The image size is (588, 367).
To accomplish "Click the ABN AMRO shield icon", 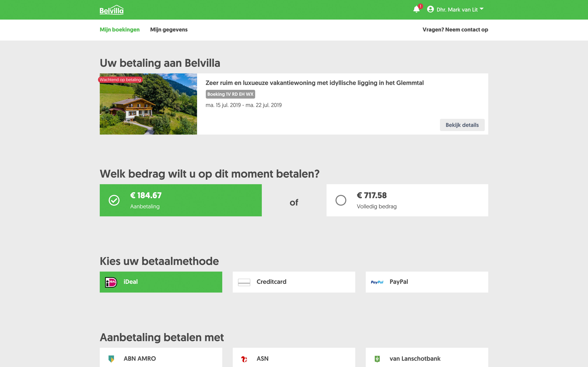I will pos(111,358).
